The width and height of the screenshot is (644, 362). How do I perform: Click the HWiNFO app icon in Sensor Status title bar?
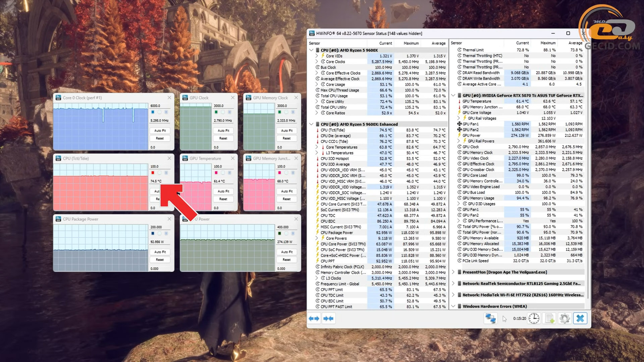pos(312,33)
